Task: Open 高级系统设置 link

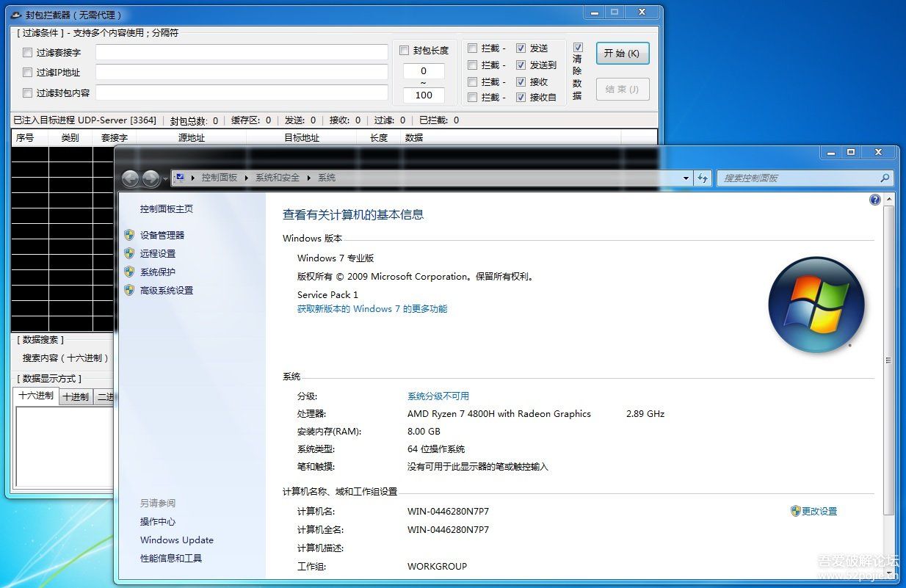Action: click(167, 290)
